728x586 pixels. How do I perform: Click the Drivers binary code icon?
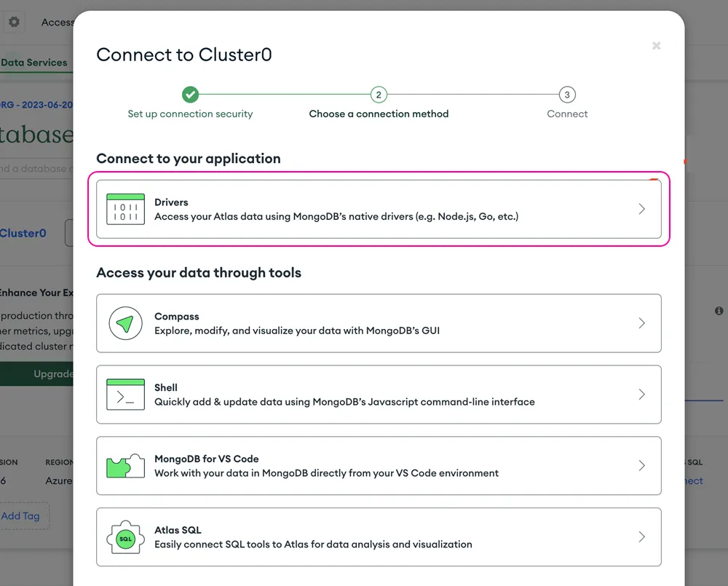click(x=125, y=210)
